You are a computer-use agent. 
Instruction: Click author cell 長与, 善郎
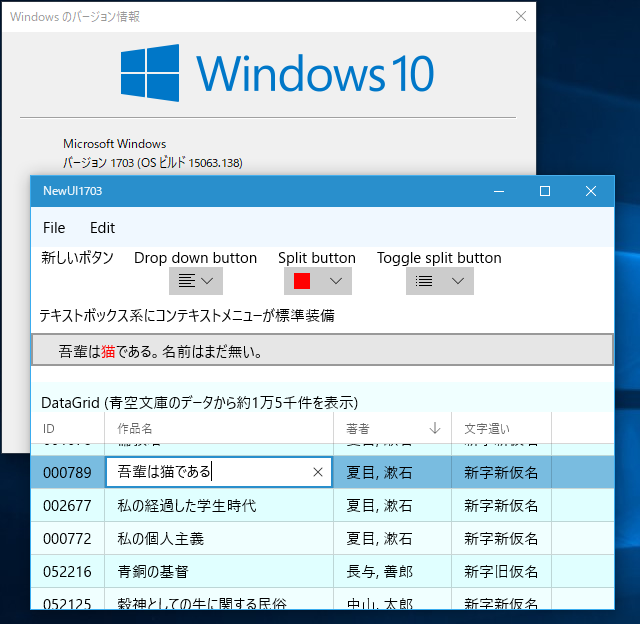(392, 572)
